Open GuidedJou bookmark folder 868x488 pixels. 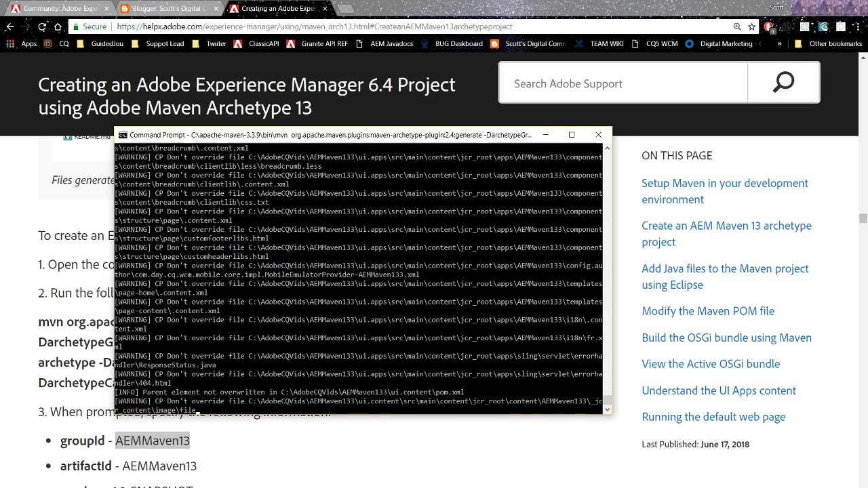pos(100,43)
